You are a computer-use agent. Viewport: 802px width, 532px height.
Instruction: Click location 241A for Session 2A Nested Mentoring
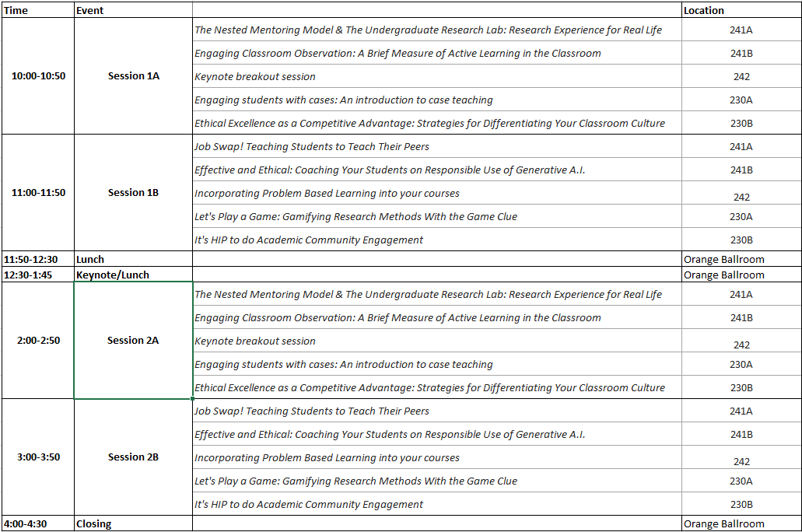(741, 294)
